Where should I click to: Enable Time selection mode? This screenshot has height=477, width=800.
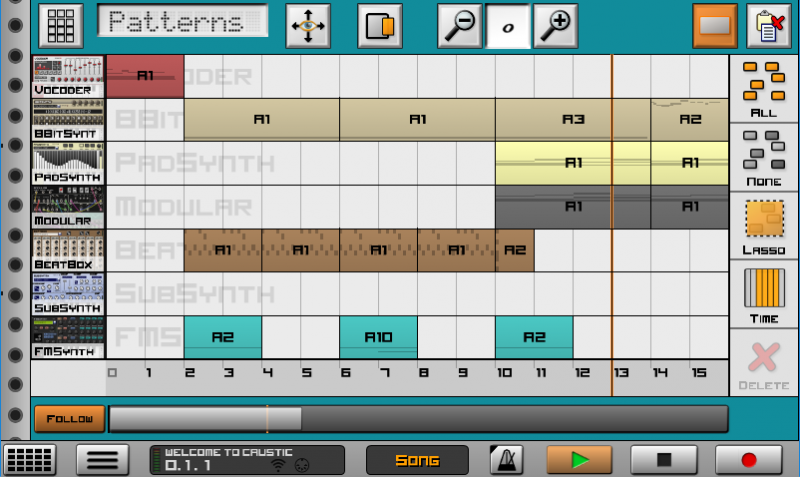click(x=764, y=294)
